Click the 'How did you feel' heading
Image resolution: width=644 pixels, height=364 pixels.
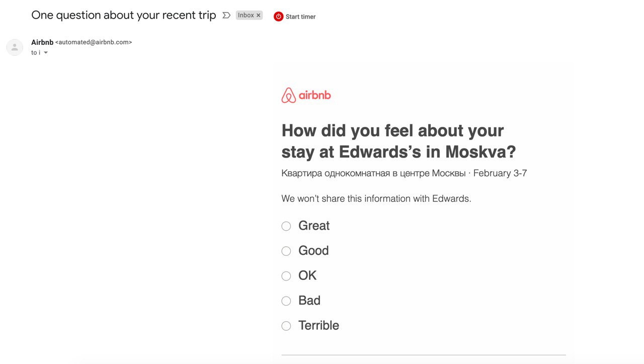coord(398,141)
